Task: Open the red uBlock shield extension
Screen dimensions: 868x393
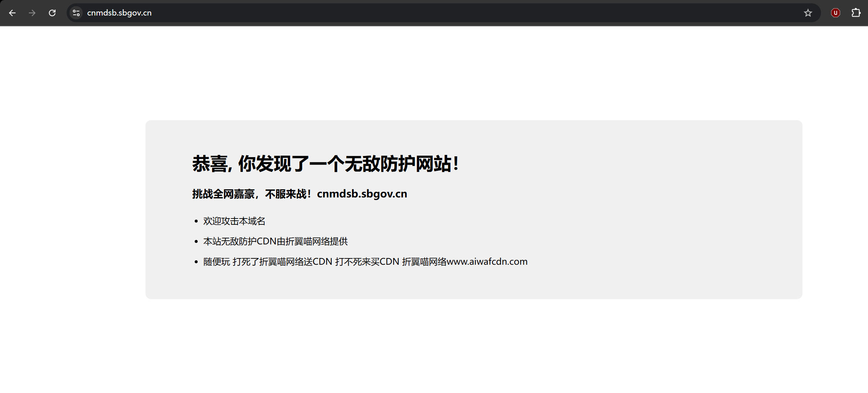Action: (835, 13)
